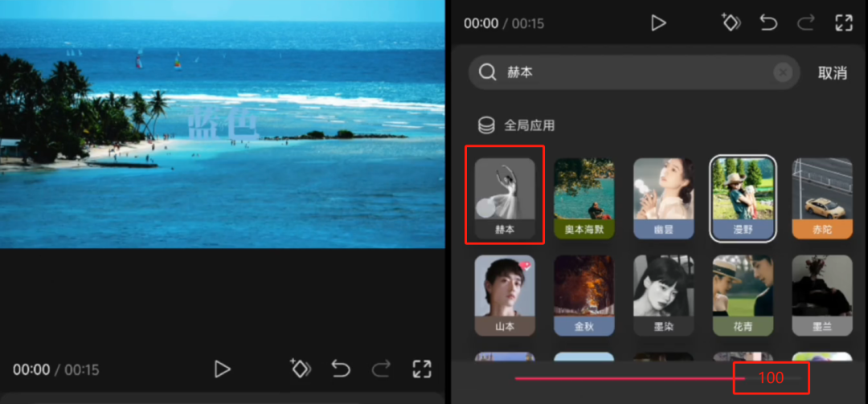Click the 00:00 / 00:15 timecode in the left panel
Viewport: 868px width, 404px height.
coord(56,369)
